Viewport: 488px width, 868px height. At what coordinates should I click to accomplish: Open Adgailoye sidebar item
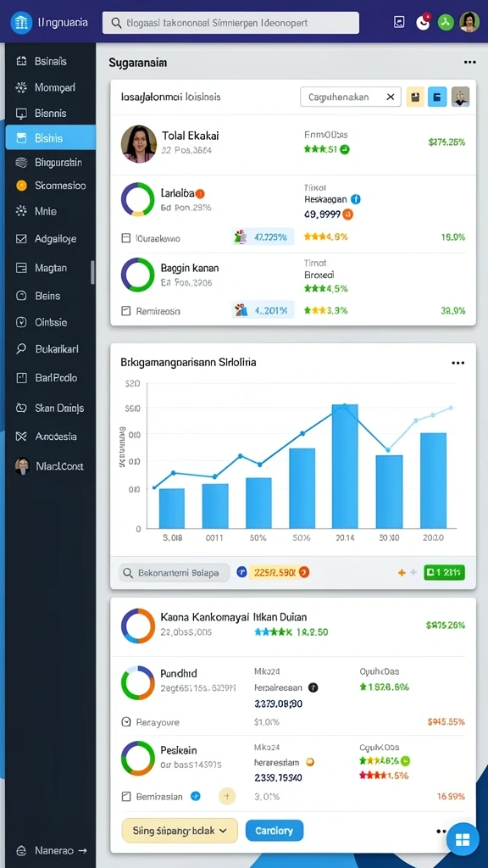[50, 239]
